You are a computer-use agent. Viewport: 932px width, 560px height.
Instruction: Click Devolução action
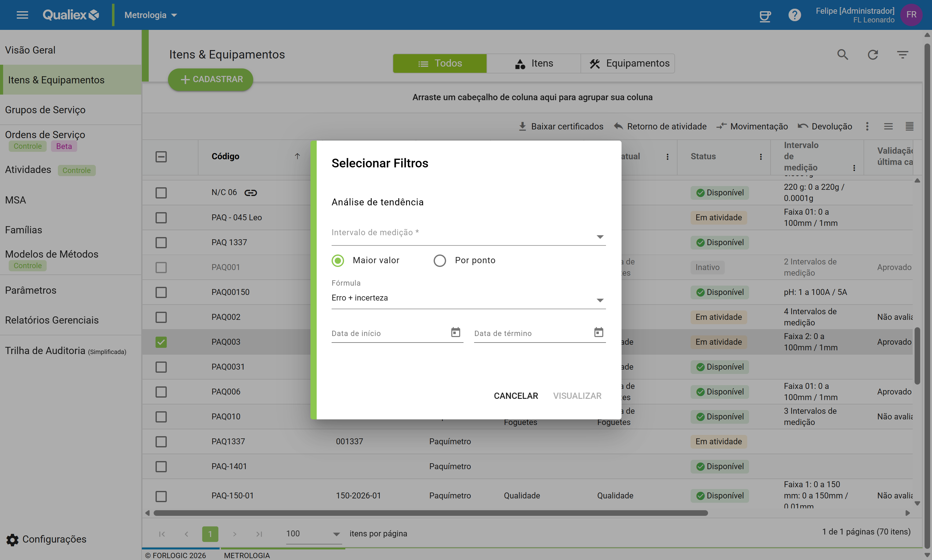pyautogui.click(x=825, y=126)
